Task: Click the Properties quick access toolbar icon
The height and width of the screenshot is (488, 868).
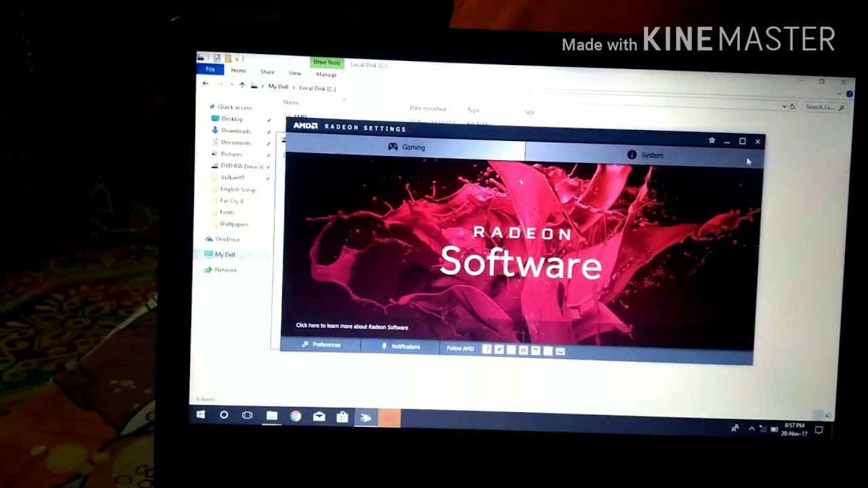Action: point(217,58)
